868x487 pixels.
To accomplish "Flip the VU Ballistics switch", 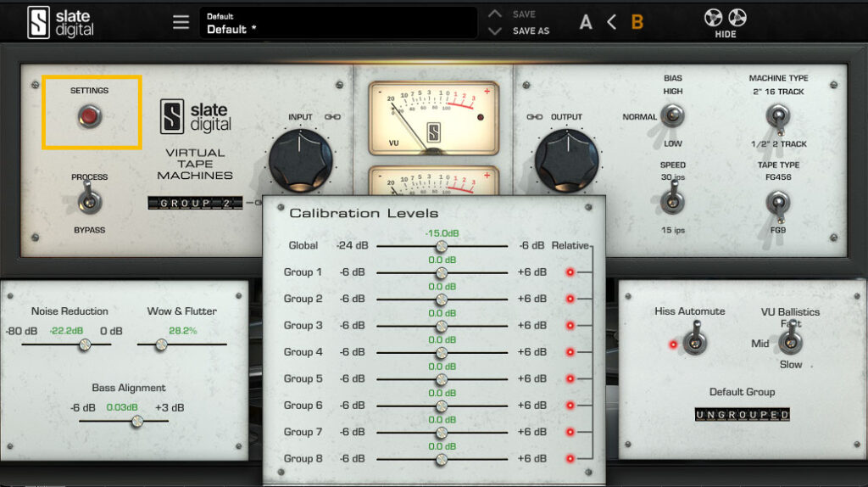I will [x=791, y=339].
